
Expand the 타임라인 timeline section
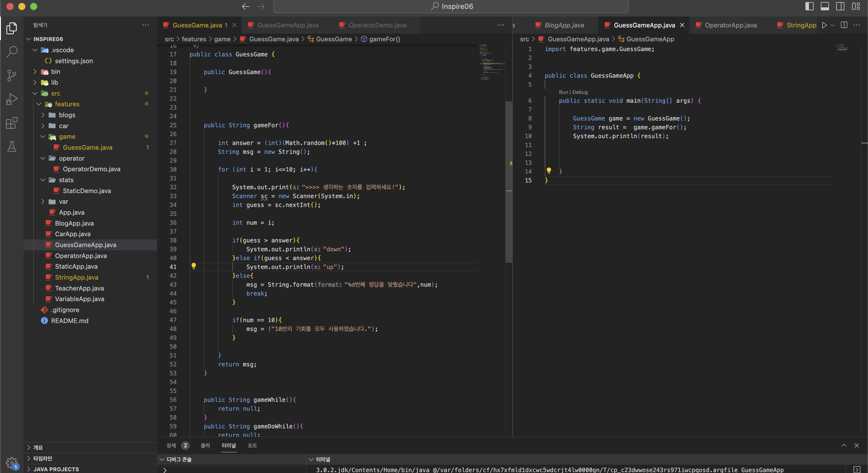point(90,458)
